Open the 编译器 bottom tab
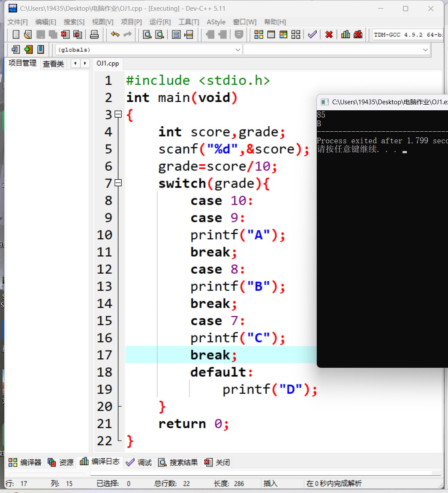 [25, 462]
